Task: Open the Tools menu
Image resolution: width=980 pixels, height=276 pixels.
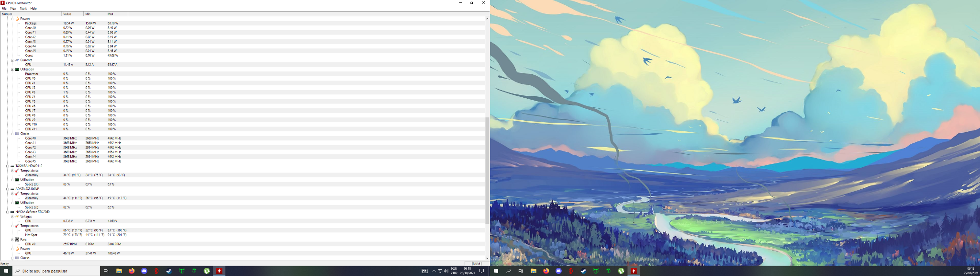Action: [x=23, y=8]
